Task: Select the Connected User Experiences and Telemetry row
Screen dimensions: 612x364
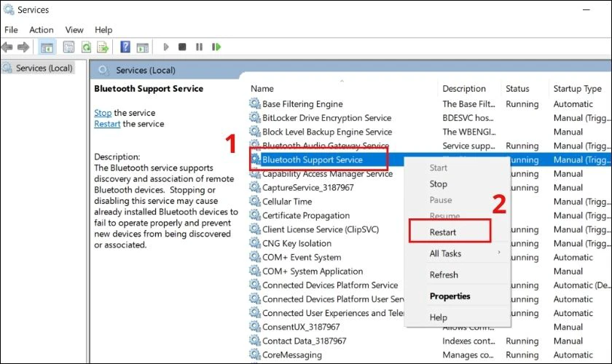Action: pos(429,313)
